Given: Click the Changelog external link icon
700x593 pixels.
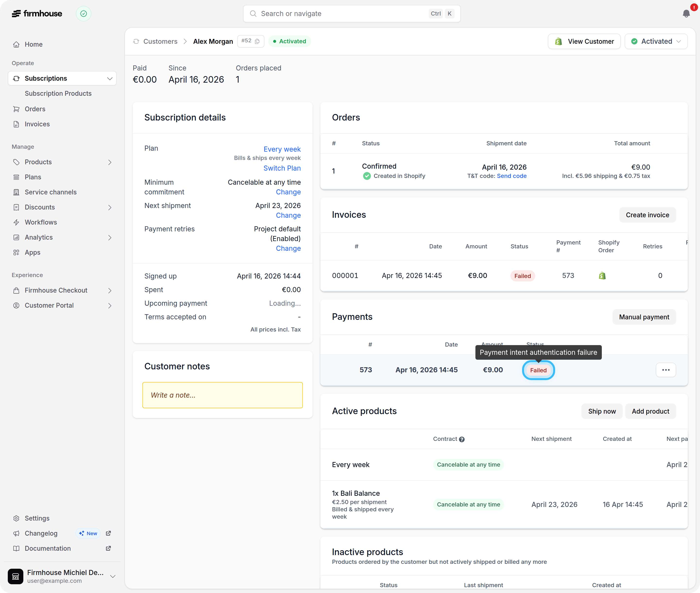Looking at the screenshot, I should tap(108, 533).
